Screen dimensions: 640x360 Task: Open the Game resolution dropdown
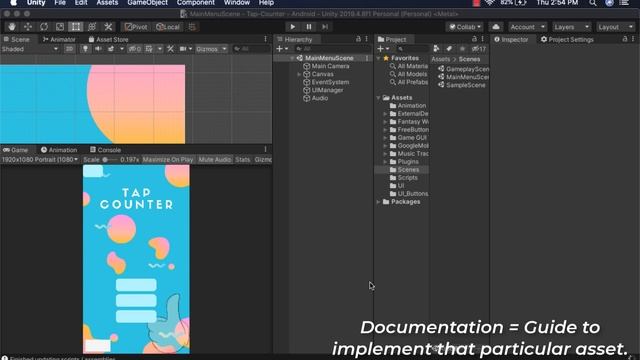click(40, 160)
